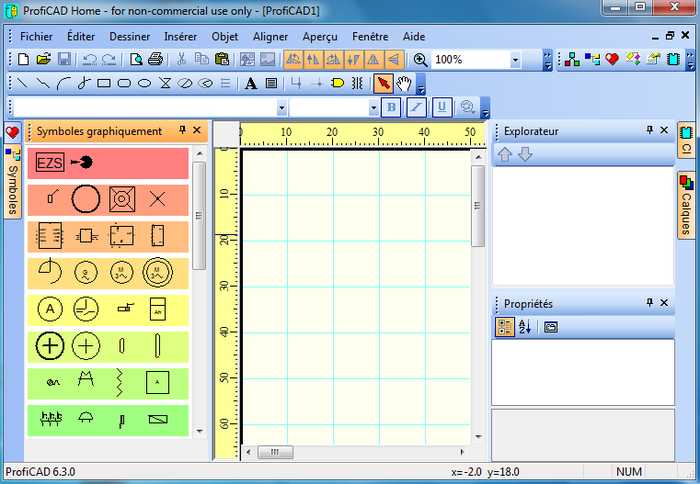Select the straight Line drawing tool
This screenshot has width=700, height=484.
tap(22, 83)
